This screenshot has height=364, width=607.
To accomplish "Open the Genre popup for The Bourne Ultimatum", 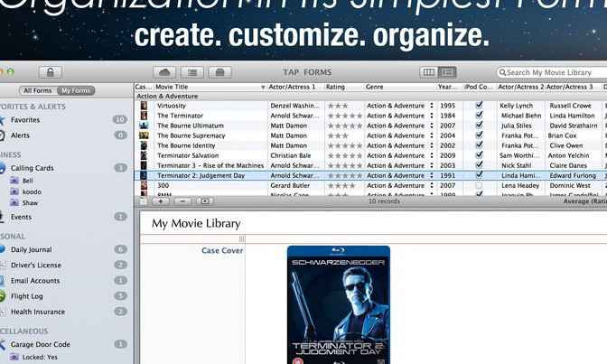I will (x=432, y=126).
